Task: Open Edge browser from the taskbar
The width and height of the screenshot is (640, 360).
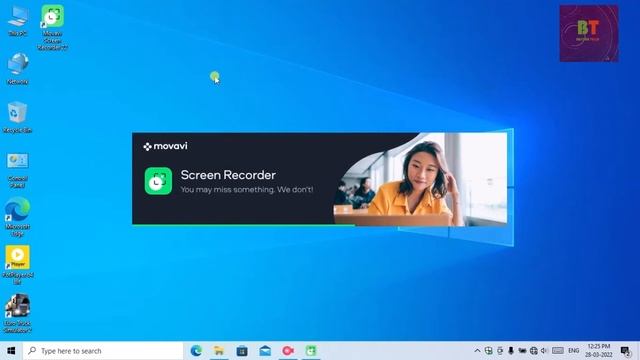Action: (x=196, y=351)
